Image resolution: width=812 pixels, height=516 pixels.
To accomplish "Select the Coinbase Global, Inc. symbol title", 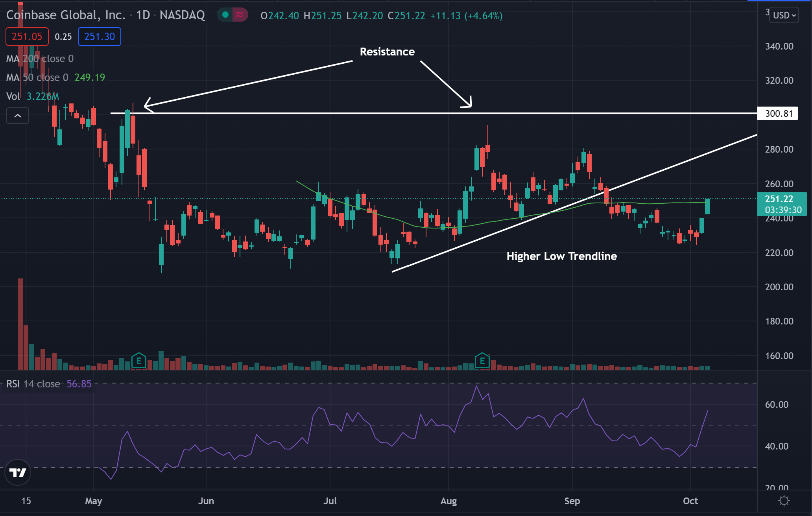I will point(66,15).
